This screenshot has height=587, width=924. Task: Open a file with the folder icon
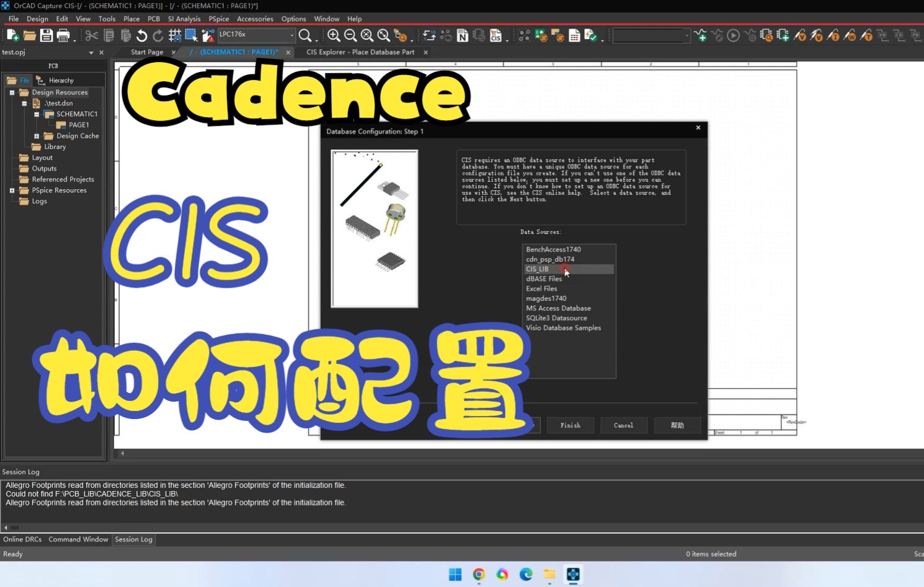[29, 36]
